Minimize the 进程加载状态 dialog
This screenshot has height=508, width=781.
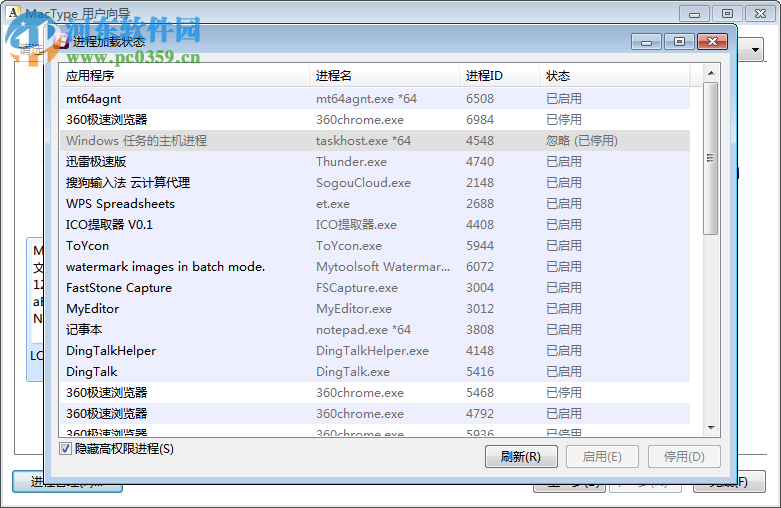pos(647,42)
